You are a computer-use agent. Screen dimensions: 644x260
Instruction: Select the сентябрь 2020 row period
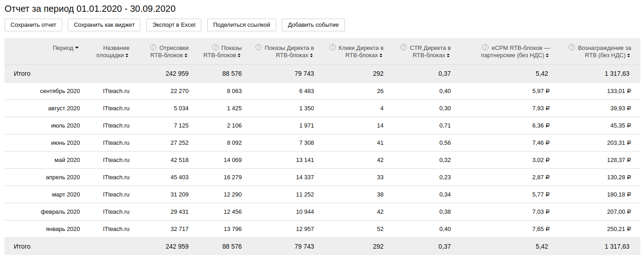60,91
